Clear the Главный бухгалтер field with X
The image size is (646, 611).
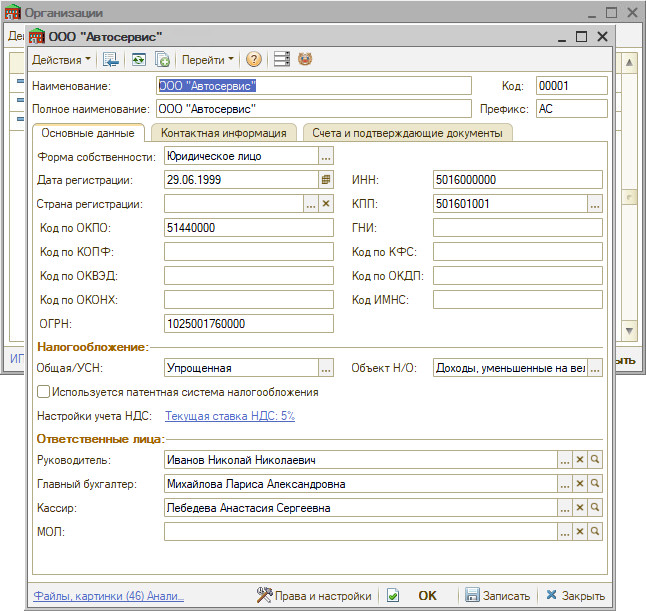click(x=579, y=484)
